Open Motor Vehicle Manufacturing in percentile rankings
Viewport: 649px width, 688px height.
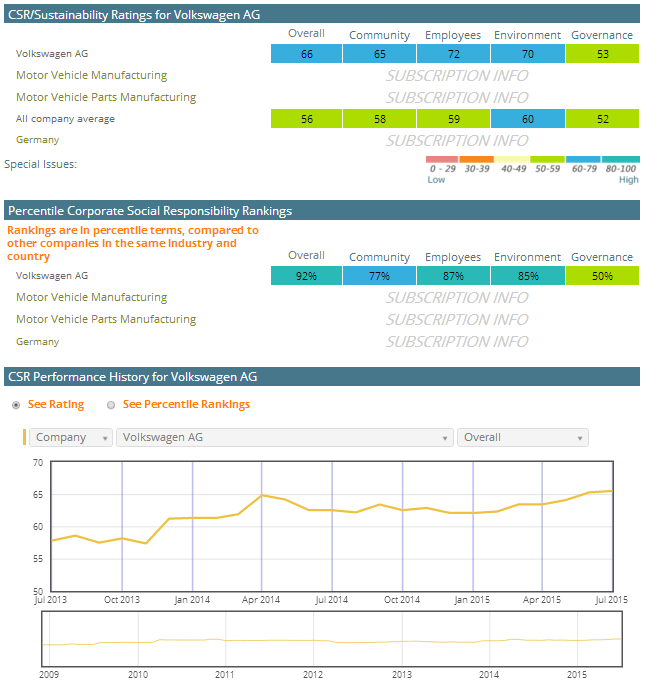click(x=91, y=297)
